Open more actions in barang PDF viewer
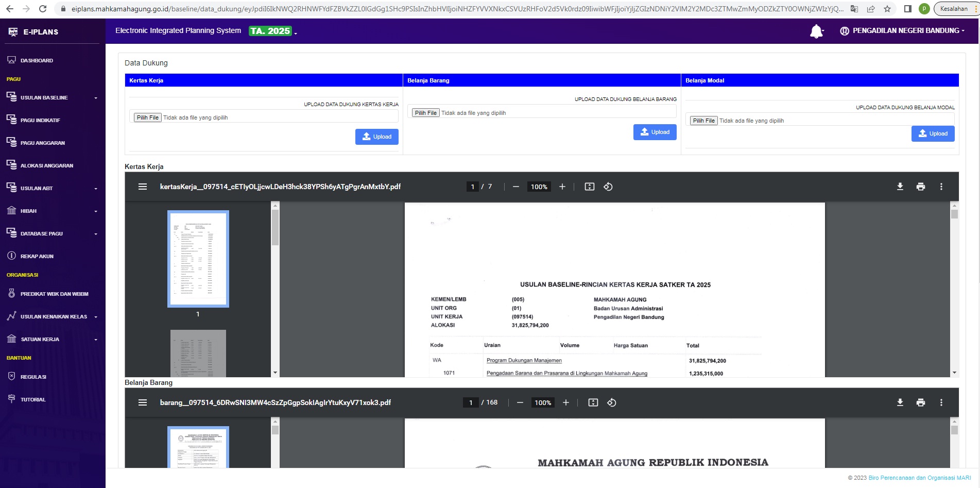This screenshot has height=488, width=980. (x=941, y=402)
